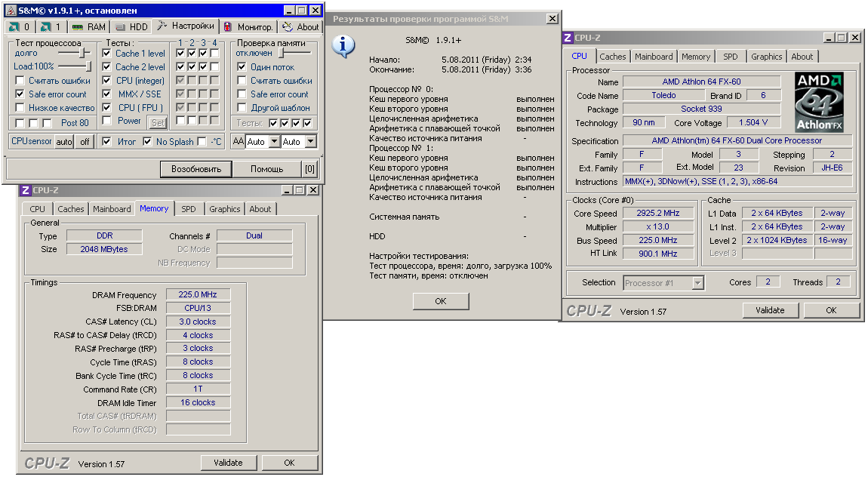Switch to CPU tab in CPU-Z Memory window
The height and width of the screenshot is (477, 868).
coord(37,208)
